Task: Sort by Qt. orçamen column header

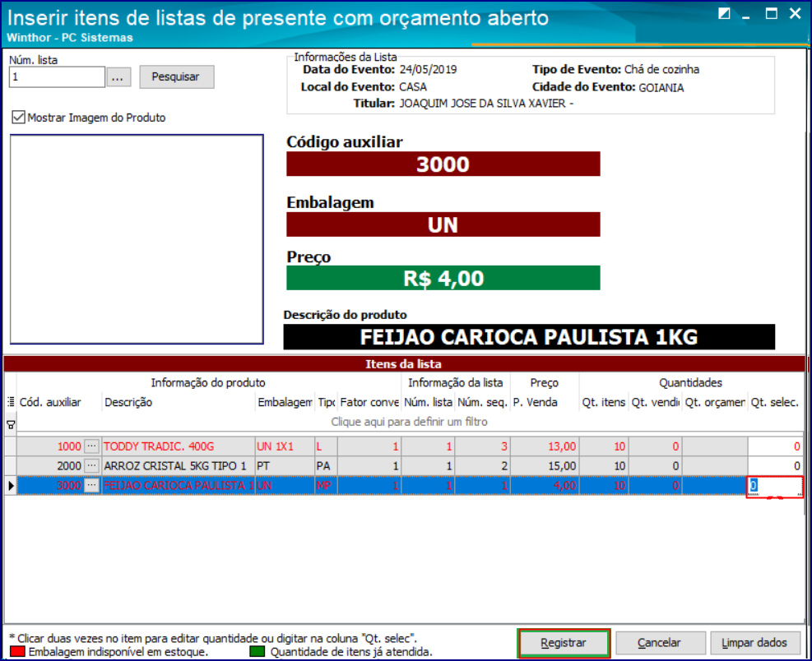Action: tap(715, 402)
